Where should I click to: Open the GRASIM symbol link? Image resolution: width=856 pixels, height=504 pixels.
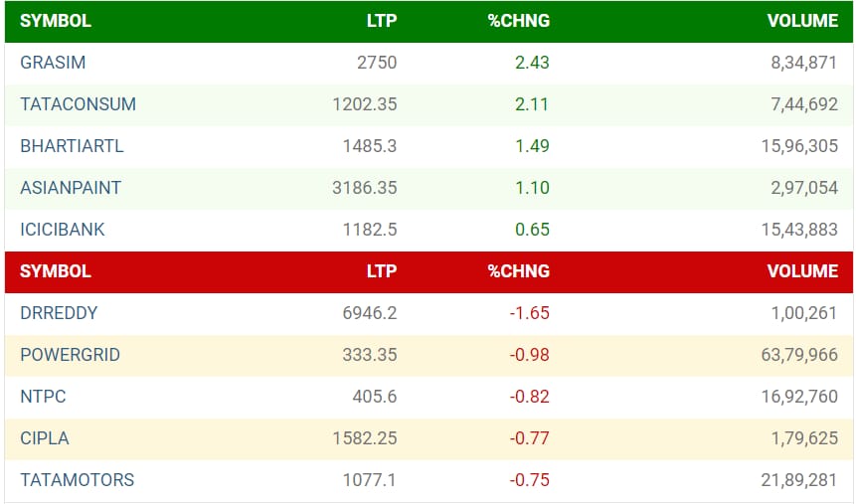[x=53, y=63]
